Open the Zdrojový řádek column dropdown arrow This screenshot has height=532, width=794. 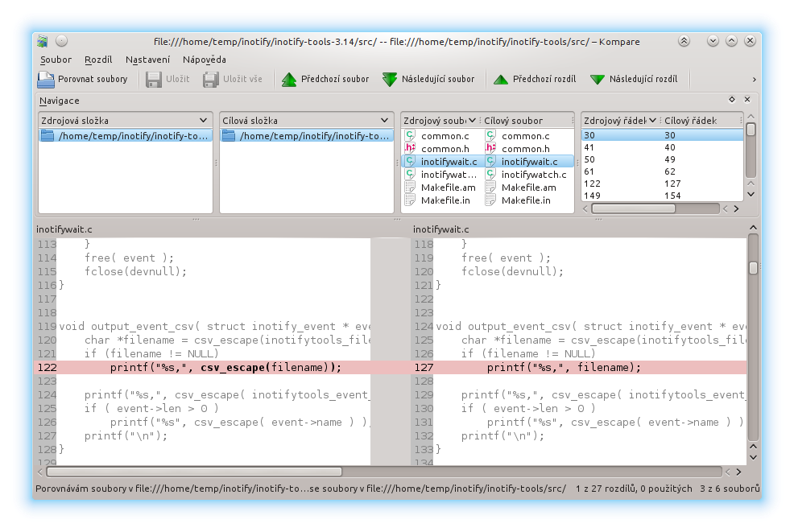pyautogui.click(x=653, y=121)
